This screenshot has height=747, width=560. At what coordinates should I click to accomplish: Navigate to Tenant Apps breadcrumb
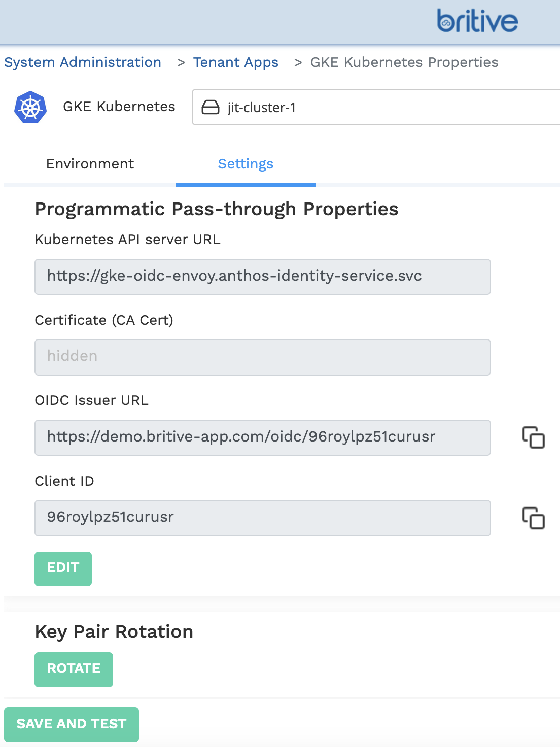[235, 62]
